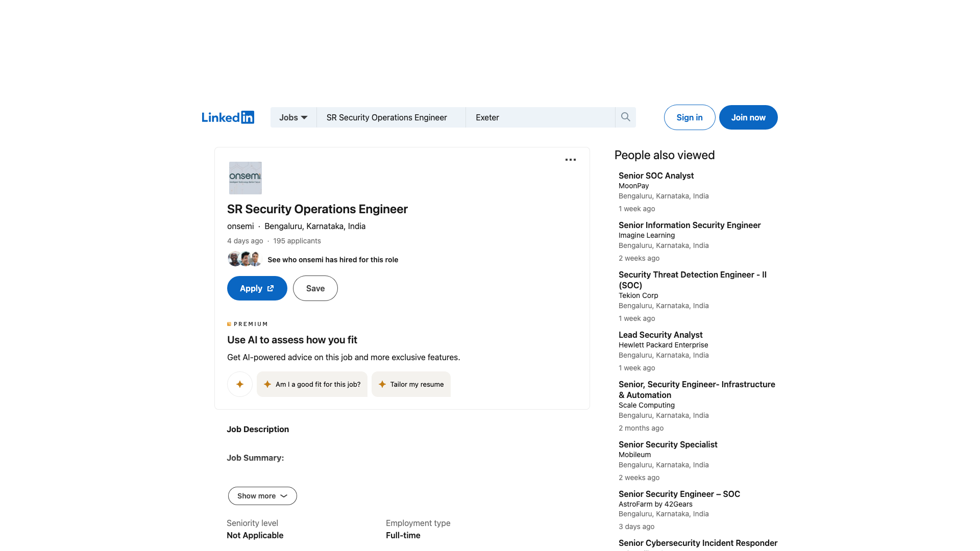Viewport: 980px width, 551px height.
Task: Open Lead Security Analyst job
Action: (660, 335)
